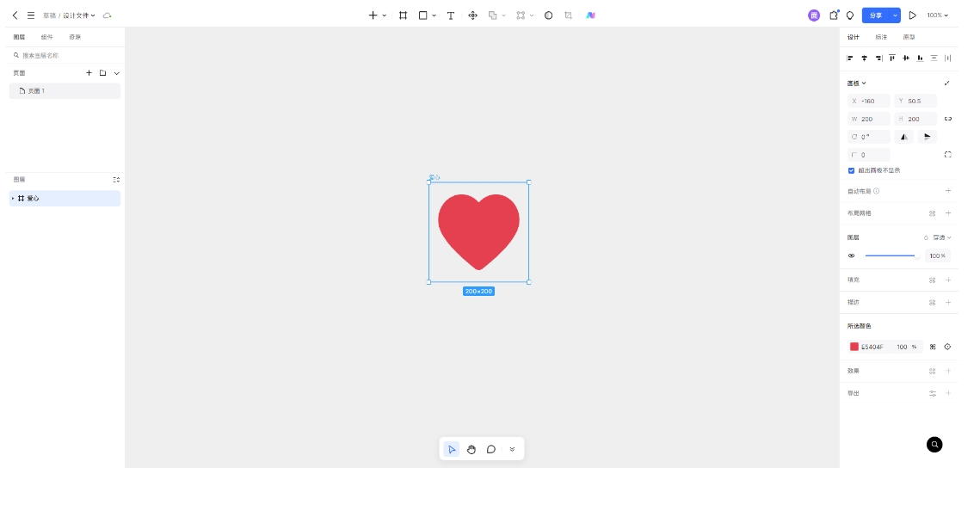Open the share button dropdown arrow

point(895,15)
